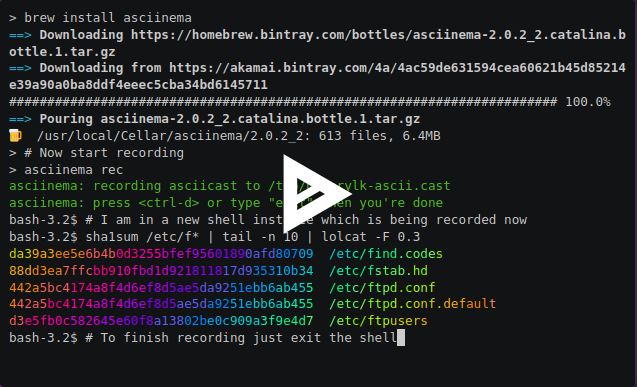Click the arrow before "Downloading from"
This screenshot has width=637, height=387.
click(20, 68)
